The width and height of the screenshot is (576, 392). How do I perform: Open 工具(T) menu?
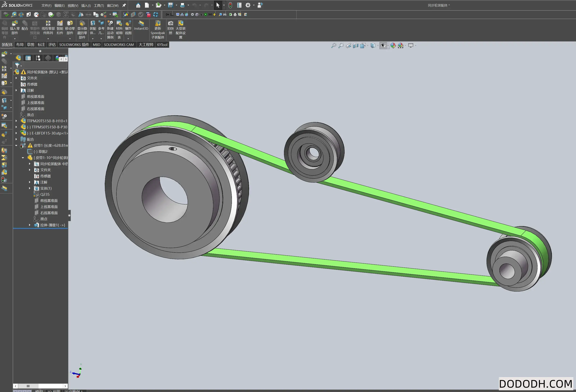click(x=99, y=5)
